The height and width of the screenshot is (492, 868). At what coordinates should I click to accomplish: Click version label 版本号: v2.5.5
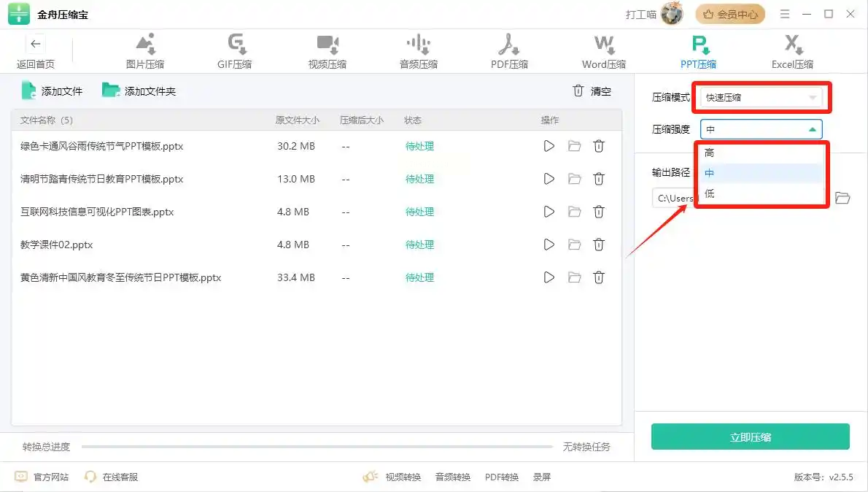pos(824,477)
